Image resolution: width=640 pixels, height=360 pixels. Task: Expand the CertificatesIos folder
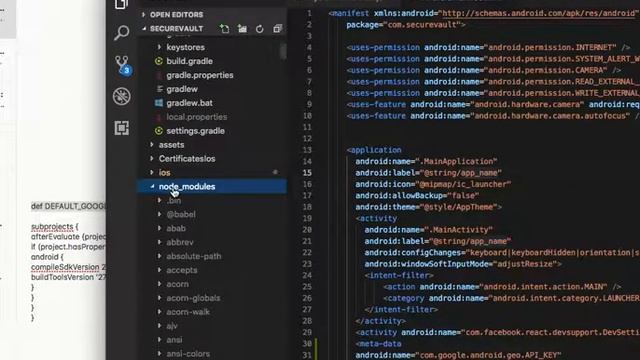pyautogui.click(x=152, y=159)
